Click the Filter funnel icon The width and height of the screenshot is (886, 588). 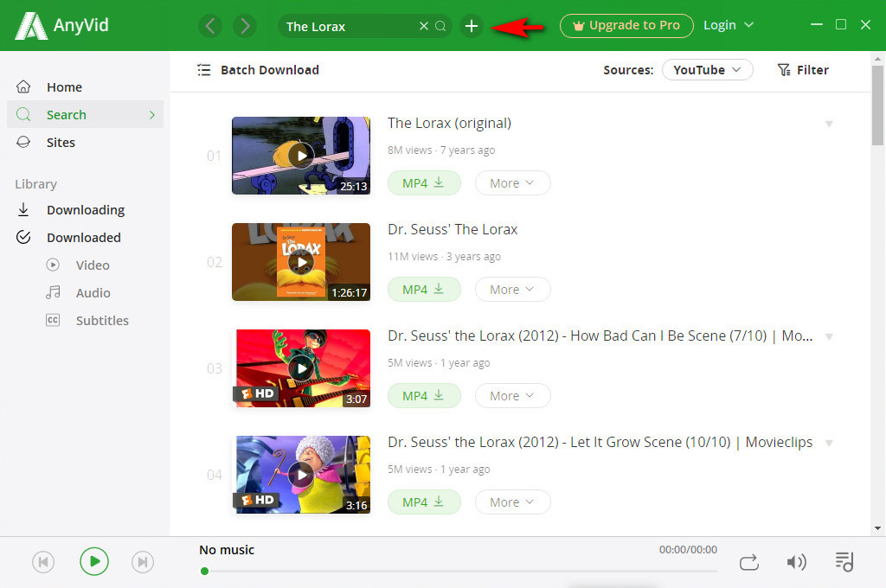point(784,70)
